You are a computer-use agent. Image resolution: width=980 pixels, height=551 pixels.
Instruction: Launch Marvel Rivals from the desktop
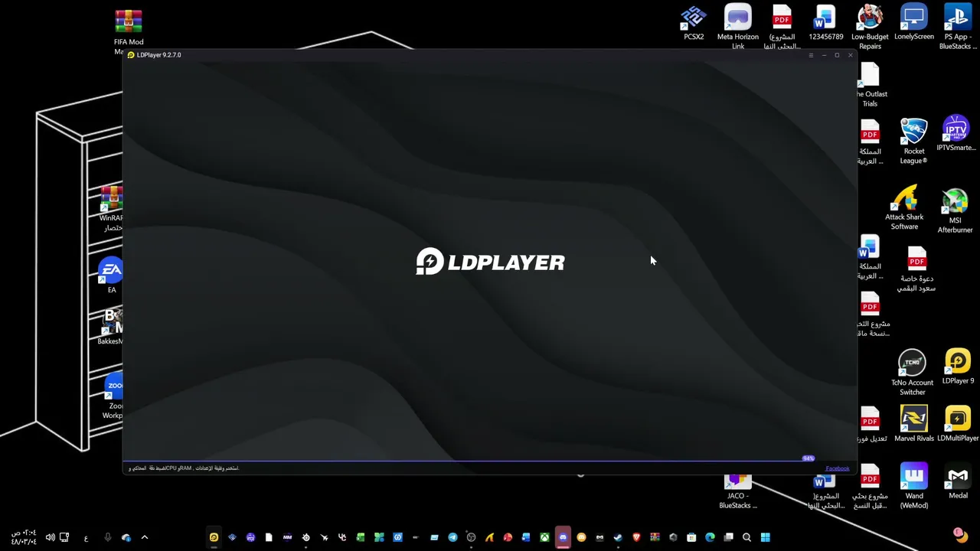[914, 425]
